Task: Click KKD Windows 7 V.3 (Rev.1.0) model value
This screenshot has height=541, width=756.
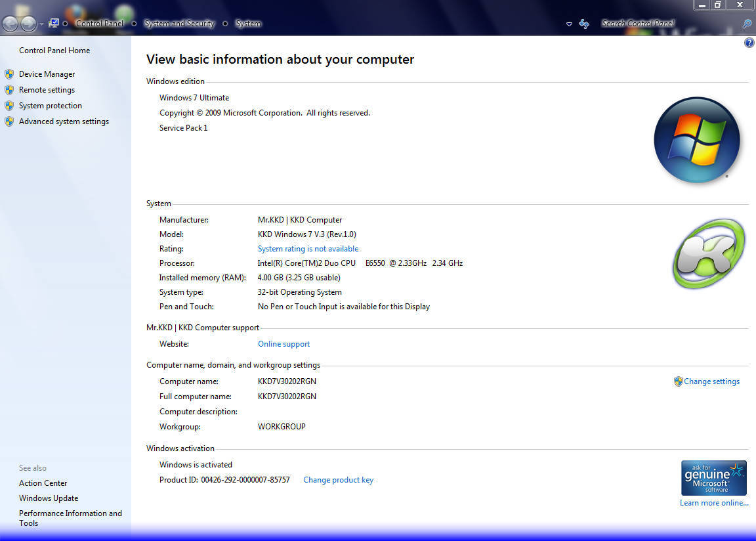Action: point(306,234)
